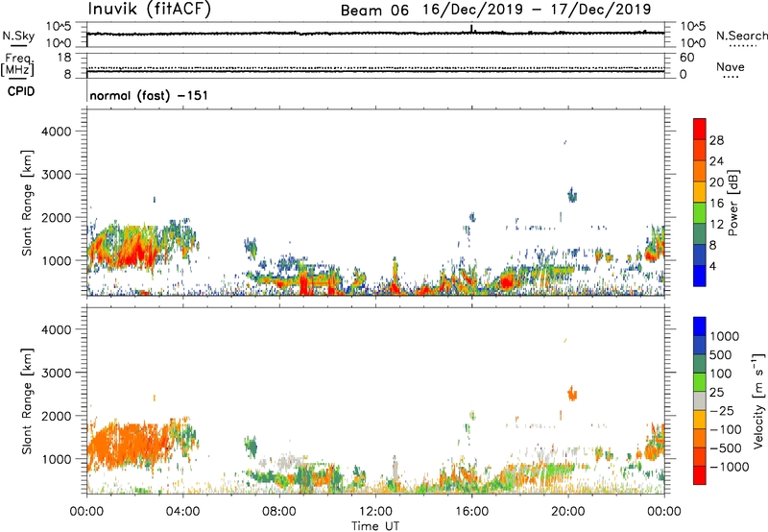Click the '12:00' time tick label
The image size is (768, 532).
click(375, 512)
